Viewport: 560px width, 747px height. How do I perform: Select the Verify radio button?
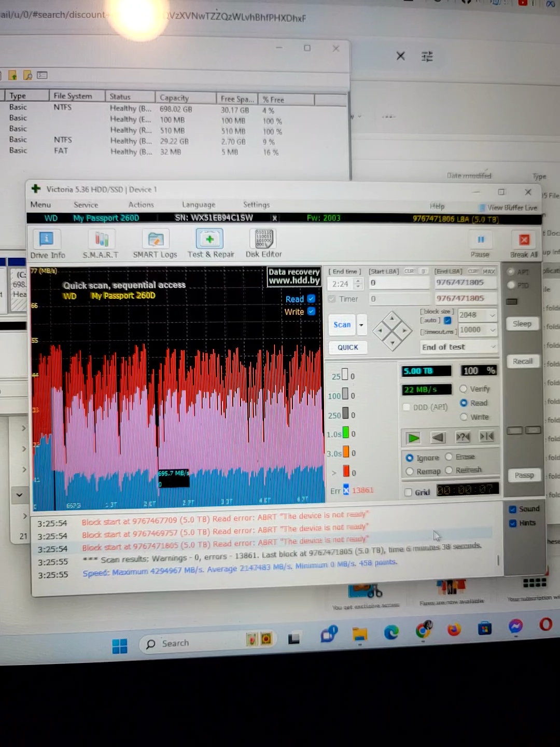click(x=463, y=389)
